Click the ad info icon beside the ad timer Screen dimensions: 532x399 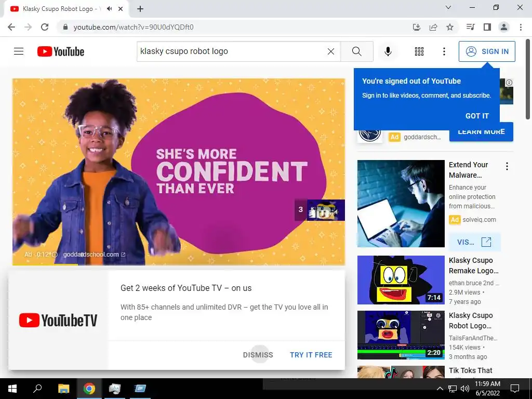55,255
